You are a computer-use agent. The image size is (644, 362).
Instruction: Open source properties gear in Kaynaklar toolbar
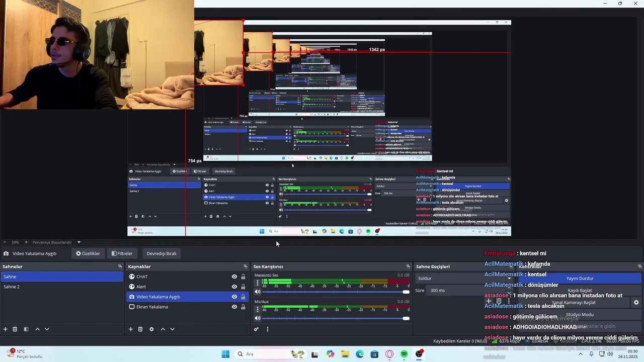[x=151, y=329]
